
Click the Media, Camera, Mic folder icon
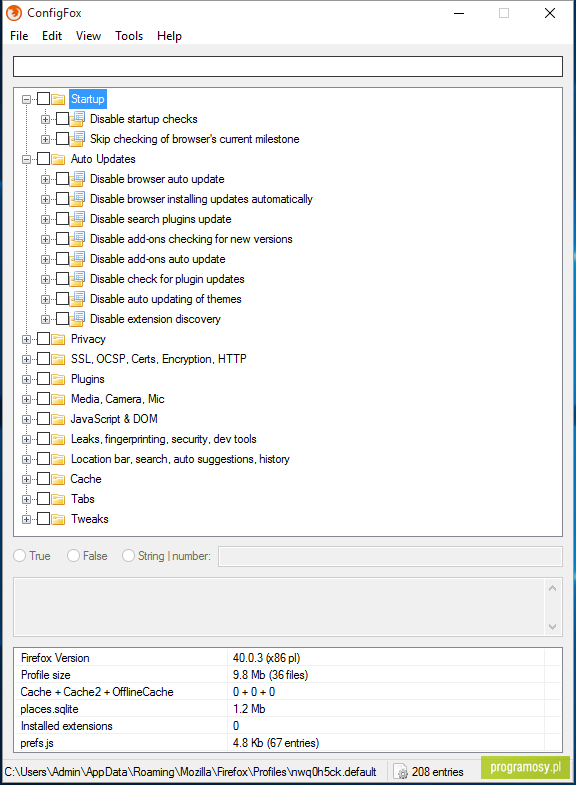click(x=59, y=399)
